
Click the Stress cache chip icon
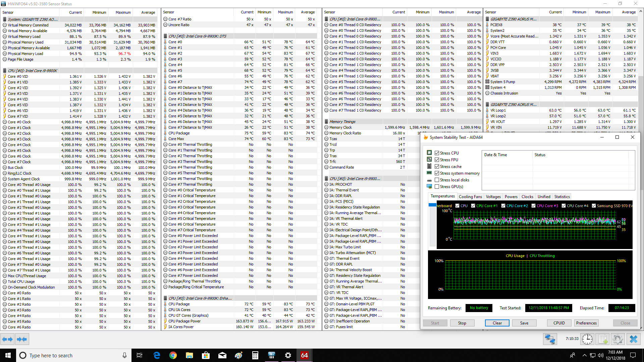(x=429, y=166)
